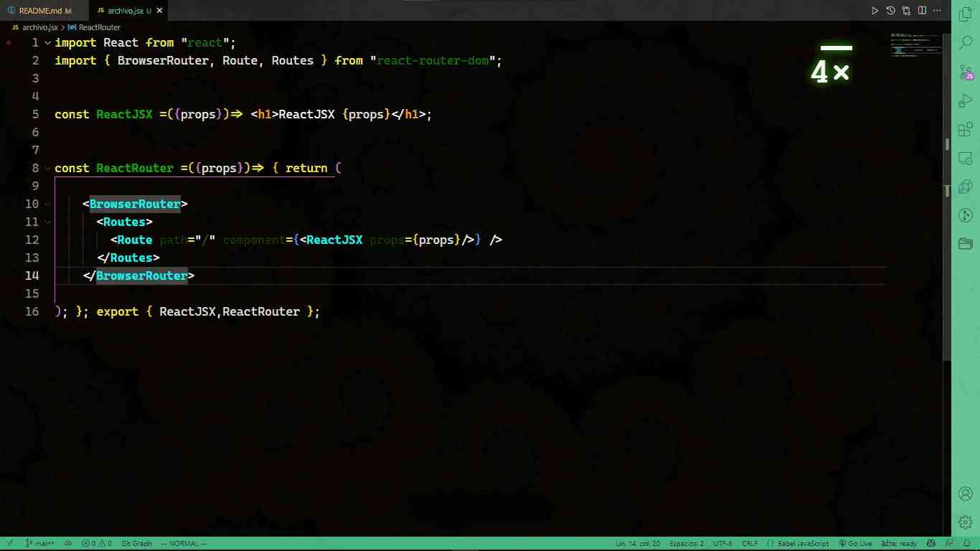The height and width of the screenshot is (551, 980).
Task: Click line number 12 in the gutter
Action: pos(32,240)
